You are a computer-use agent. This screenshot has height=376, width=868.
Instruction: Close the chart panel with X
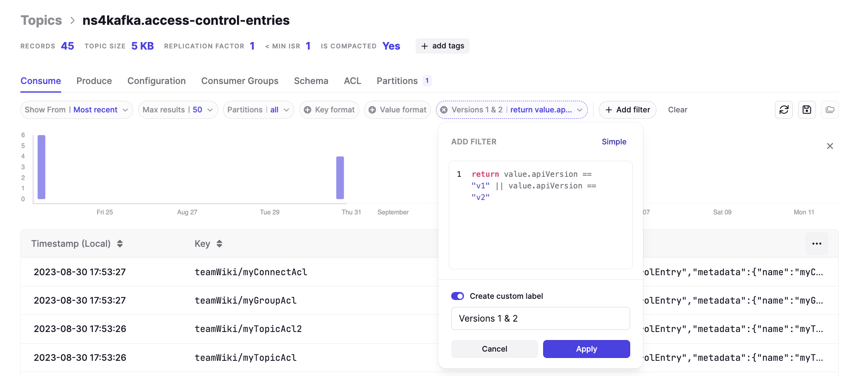click(830, 146)
